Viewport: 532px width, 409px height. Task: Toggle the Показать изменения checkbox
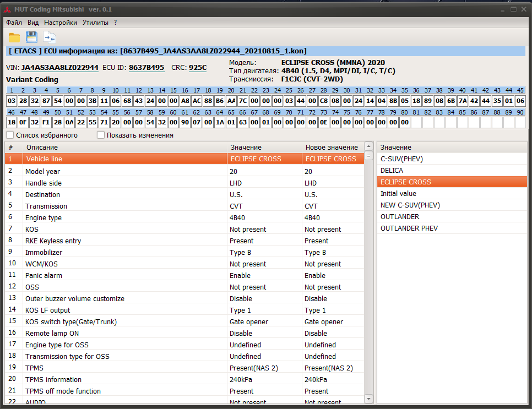pyautogui.click(x=101, y=135)
